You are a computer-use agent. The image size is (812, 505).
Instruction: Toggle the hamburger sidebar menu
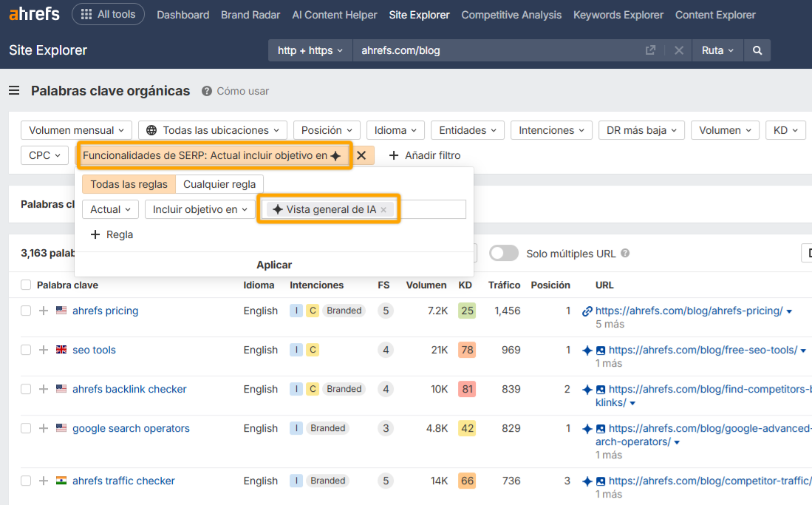coord(14,91)
